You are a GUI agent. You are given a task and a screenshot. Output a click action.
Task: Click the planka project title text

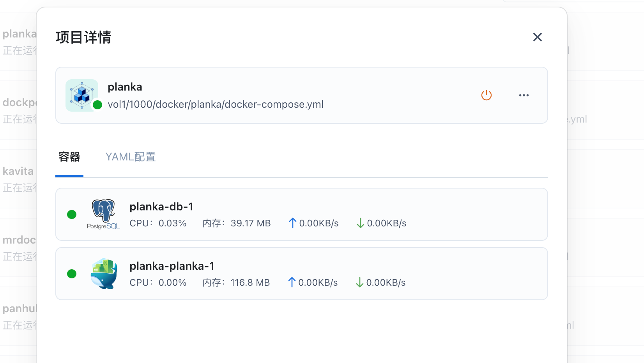click(125, 87)
